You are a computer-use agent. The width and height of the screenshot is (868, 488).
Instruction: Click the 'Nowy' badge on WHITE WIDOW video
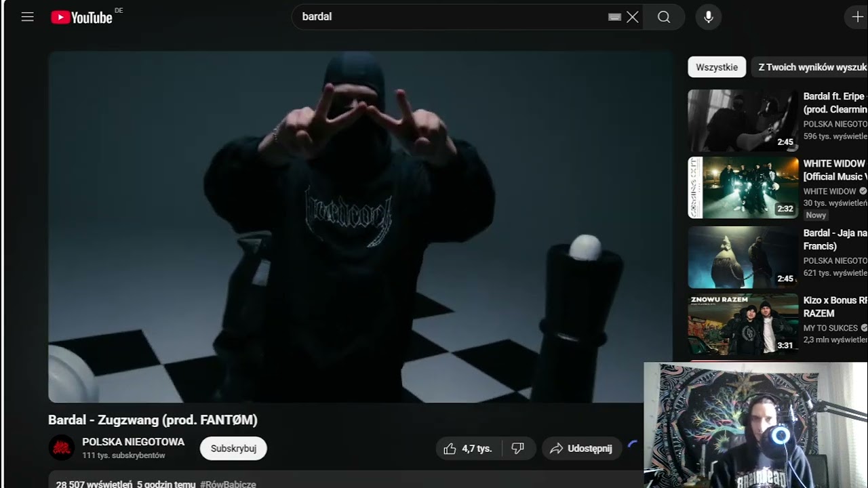point(816,215)
